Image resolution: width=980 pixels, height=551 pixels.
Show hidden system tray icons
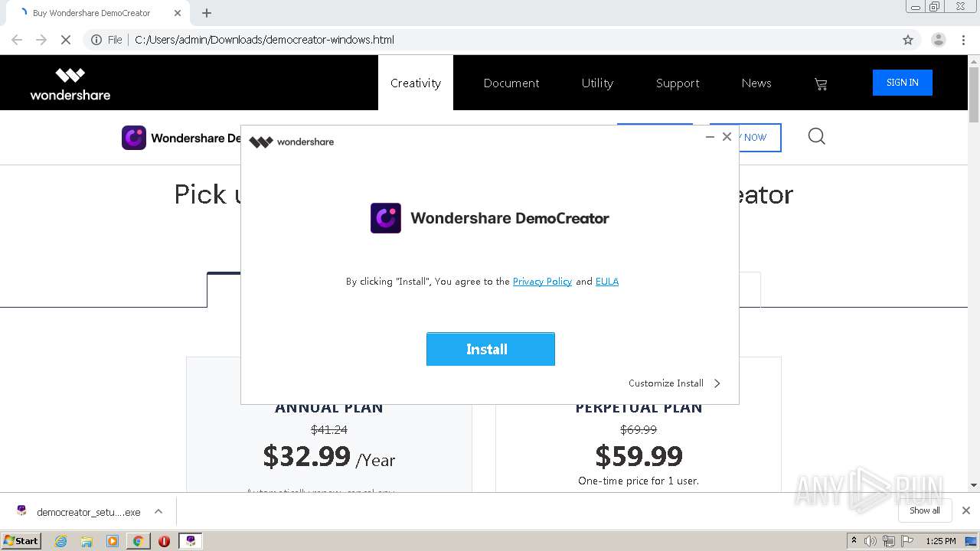pyautogui.click(x=854, y=541)
